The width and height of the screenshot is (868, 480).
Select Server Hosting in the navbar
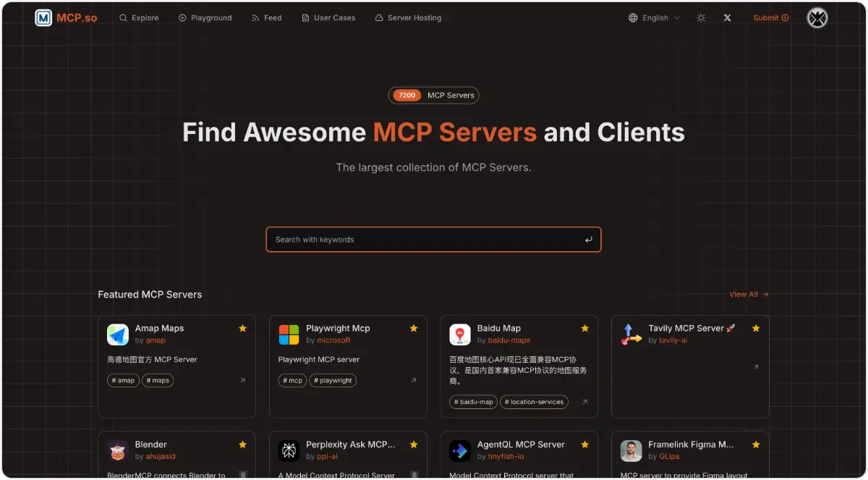pos(408,18)
